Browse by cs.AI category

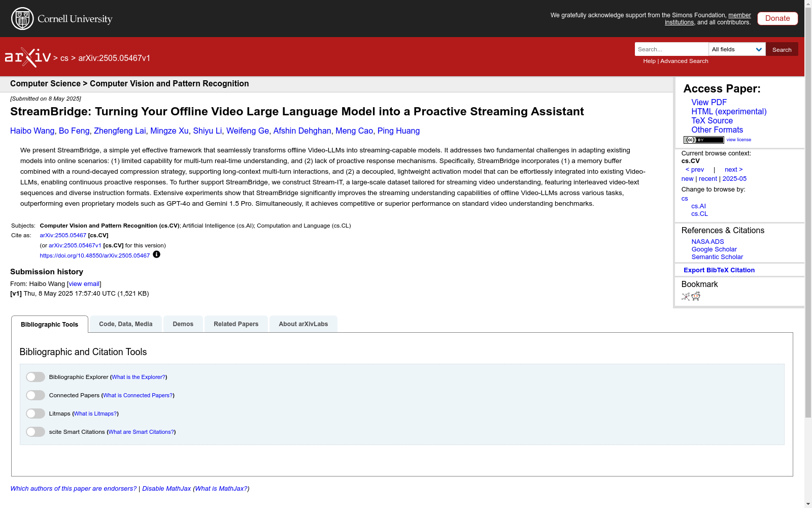coord(698,206)
